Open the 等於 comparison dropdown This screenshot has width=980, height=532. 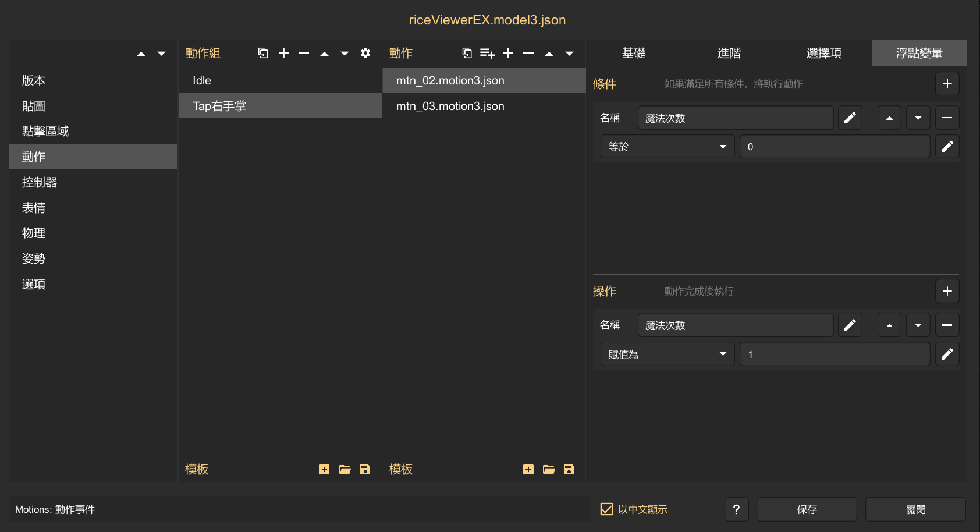[667, 147]
